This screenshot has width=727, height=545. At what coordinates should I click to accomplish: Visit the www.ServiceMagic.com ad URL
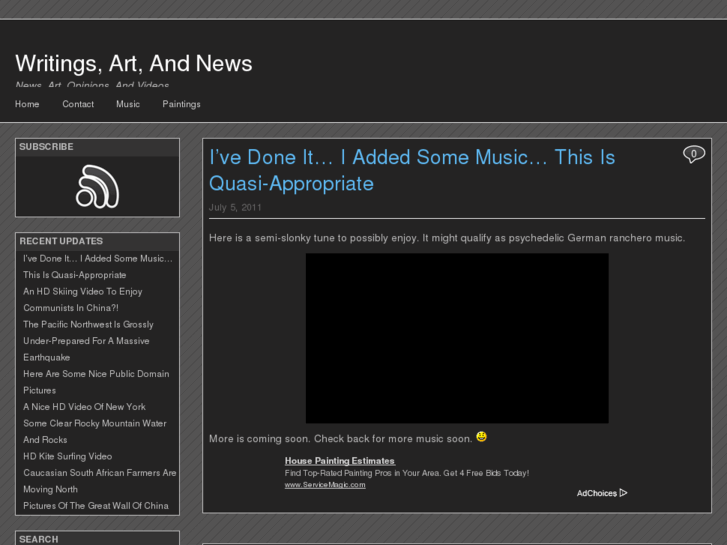pyautogui.click(x=325, y=485)
